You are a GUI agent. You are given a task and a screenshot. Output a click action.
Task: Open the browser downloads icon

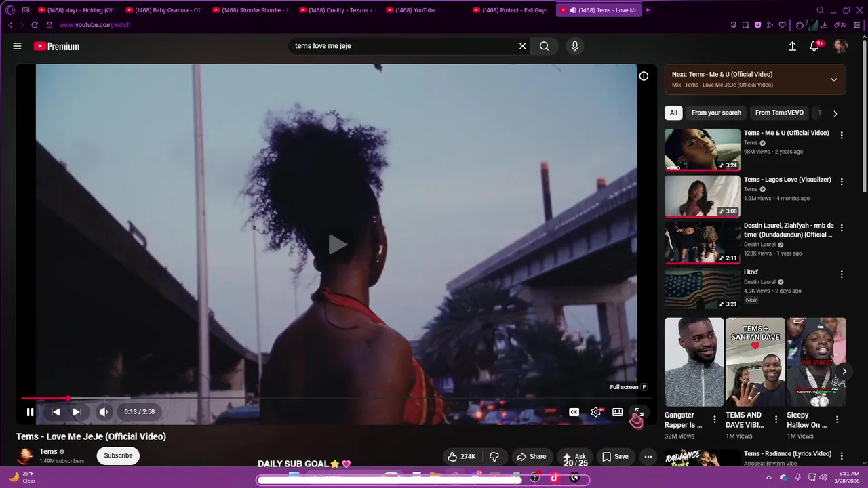pos(824,25)
